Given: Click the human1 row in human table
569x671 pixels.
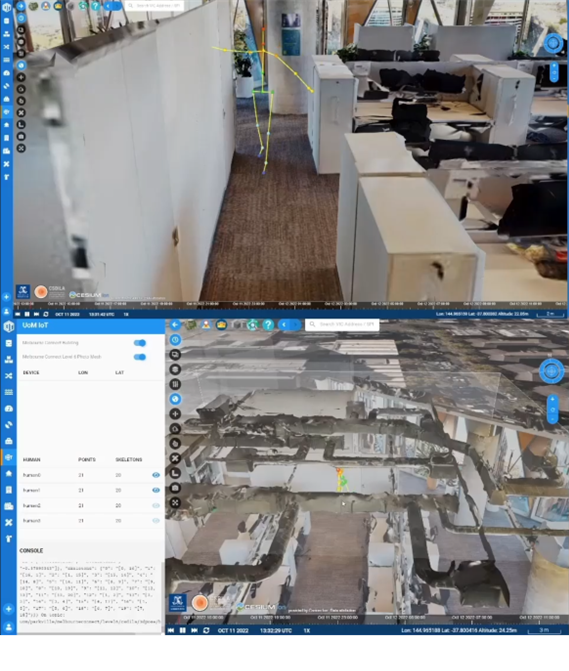Looking at the screenshot, I should pyautogui.click(x=91, y=490).
